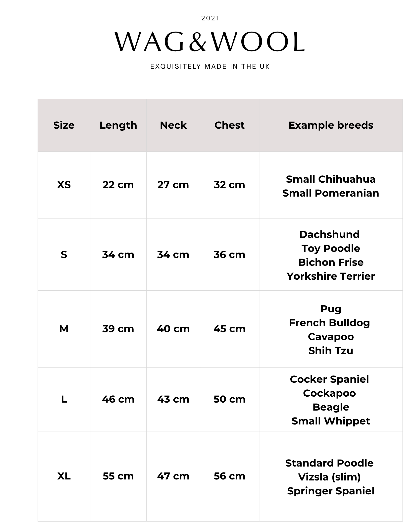Screen dimensions: 420x525
Task: Click the M size row label
Action: [x=64, y=329]
